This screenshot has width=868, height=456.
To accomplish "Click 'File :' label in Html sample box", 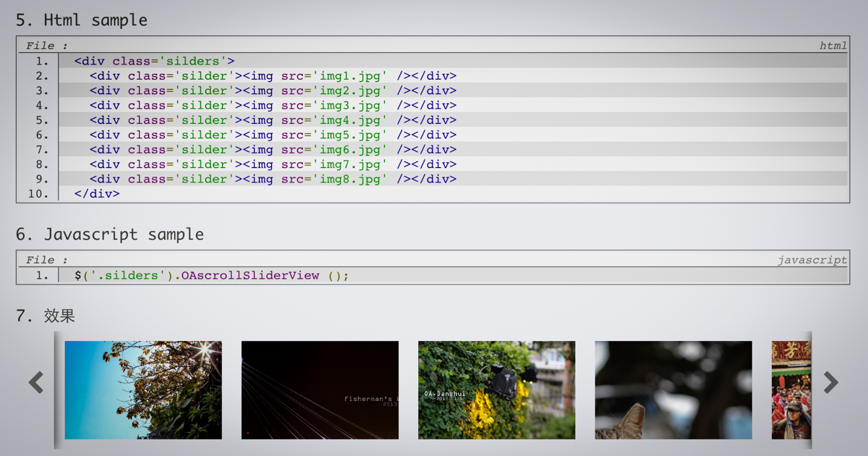I will tap(47, 46).
